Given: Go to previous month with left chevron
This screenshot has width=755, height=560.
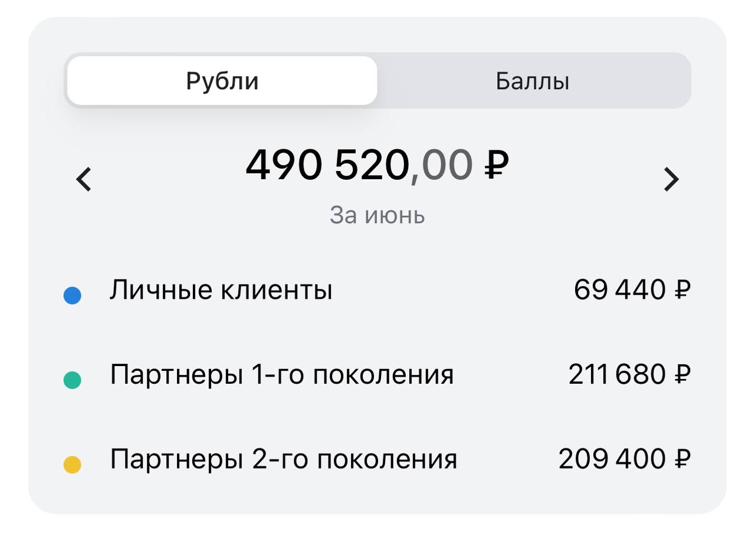Looking at the screenshot, I should point(84,179).
